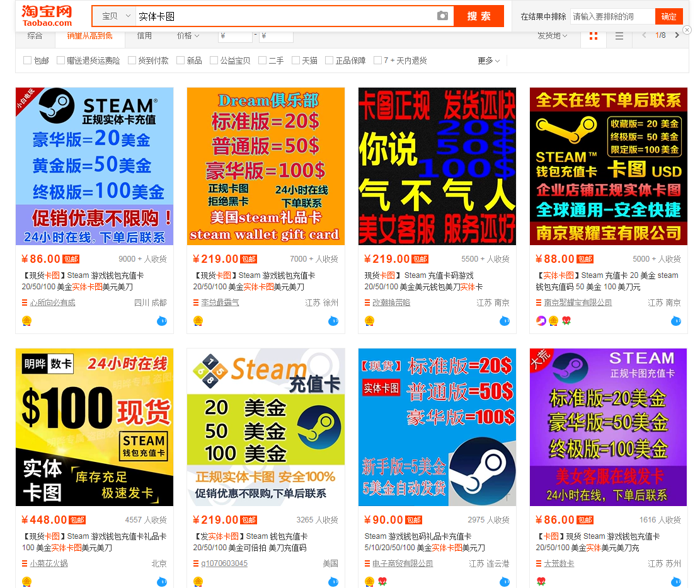Click shop menu icon beside 李总最霸气
Viewport: 700px width, 588px height.
196,303
